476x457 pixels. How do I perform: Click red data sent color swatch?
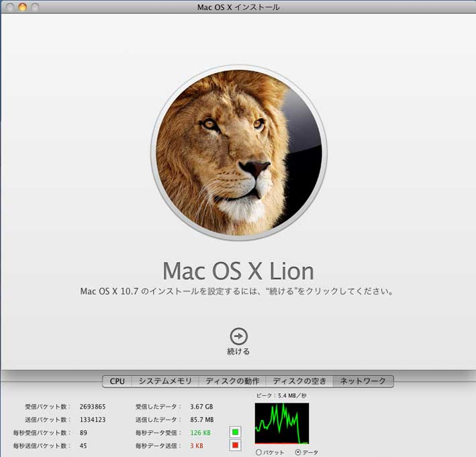tap(235, 446)
